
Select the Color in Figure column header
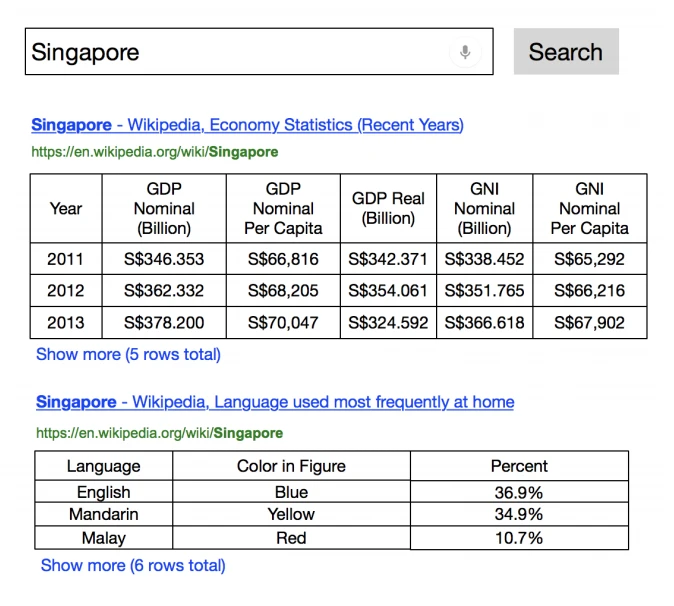coord(291,466)
